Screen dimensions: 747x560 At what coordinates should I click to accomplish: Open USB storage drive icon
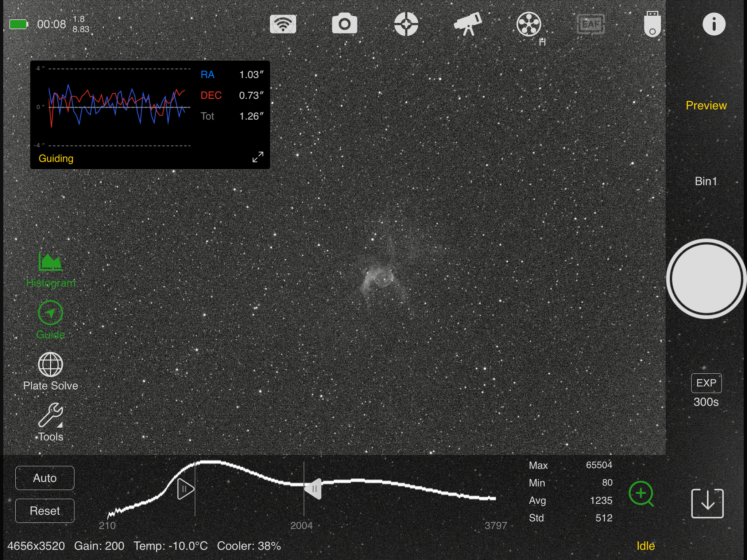coord(652,24)
